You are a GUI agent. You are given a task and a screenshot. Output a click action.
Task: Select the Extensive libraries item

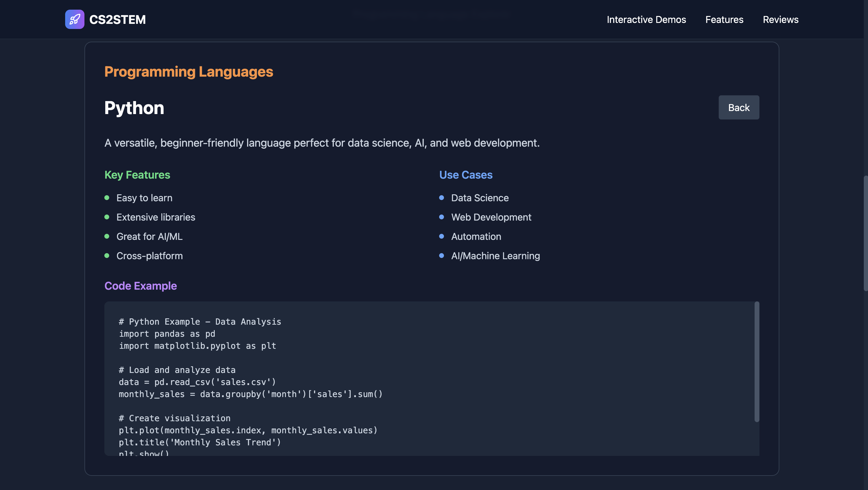(156, 217)
